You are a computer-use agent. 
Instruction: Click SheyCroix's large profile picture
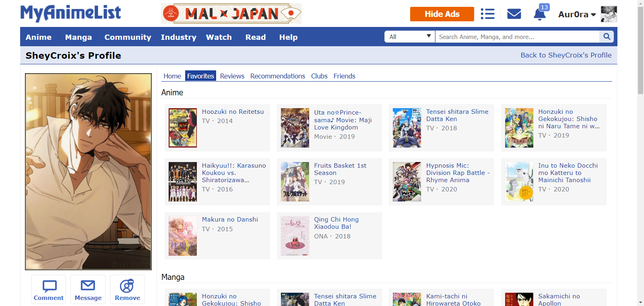point(88,171)
